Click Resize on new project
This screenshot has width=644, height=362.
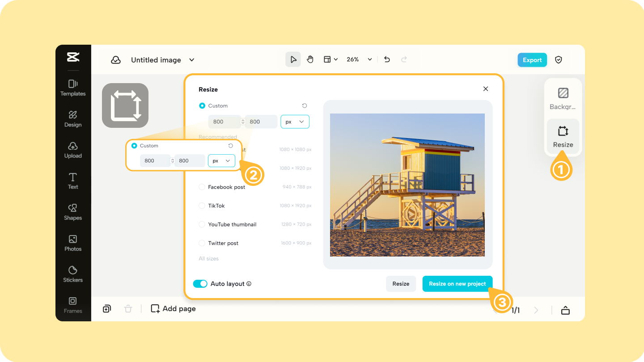(x=458, y=284)
